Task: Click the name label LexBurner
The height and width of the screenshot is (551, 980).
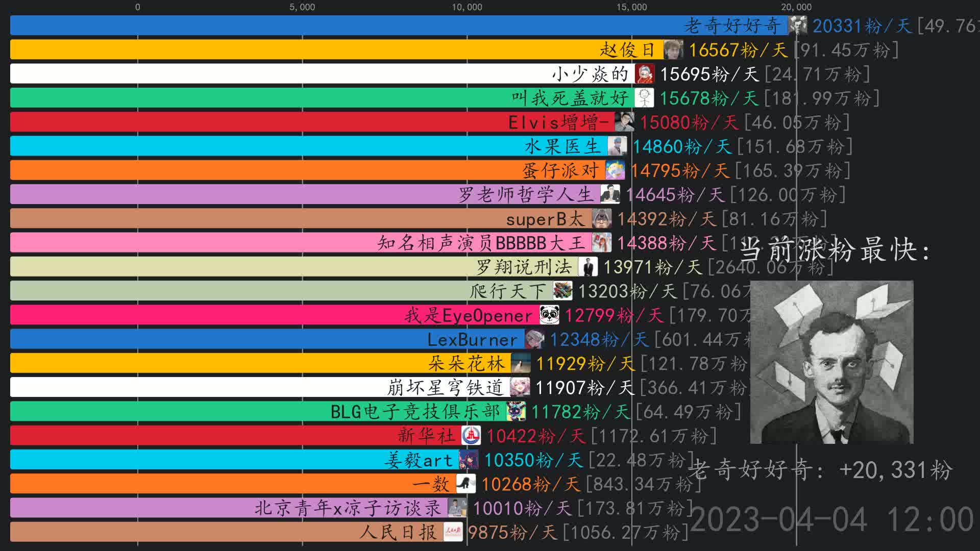Action: (473, 339)
